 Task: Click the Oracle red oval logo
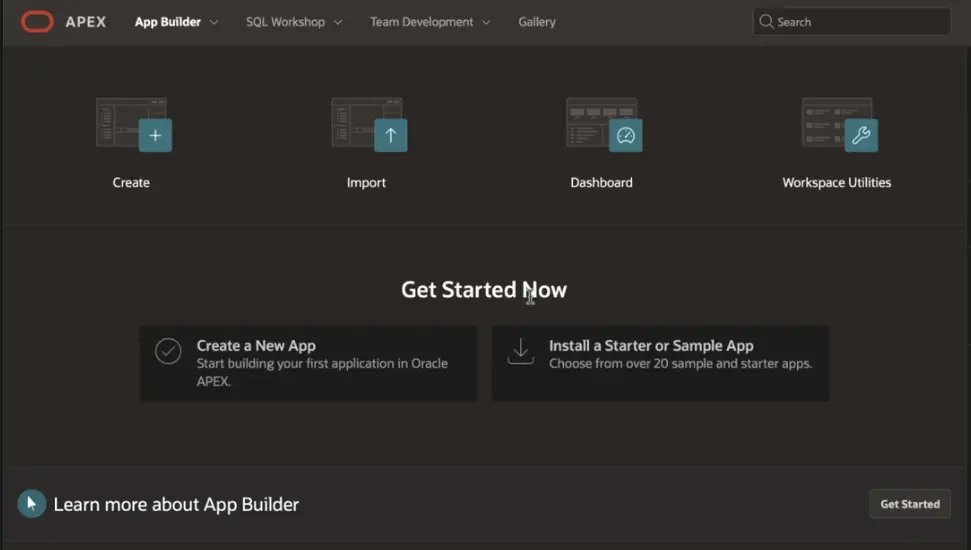point(37,22)
